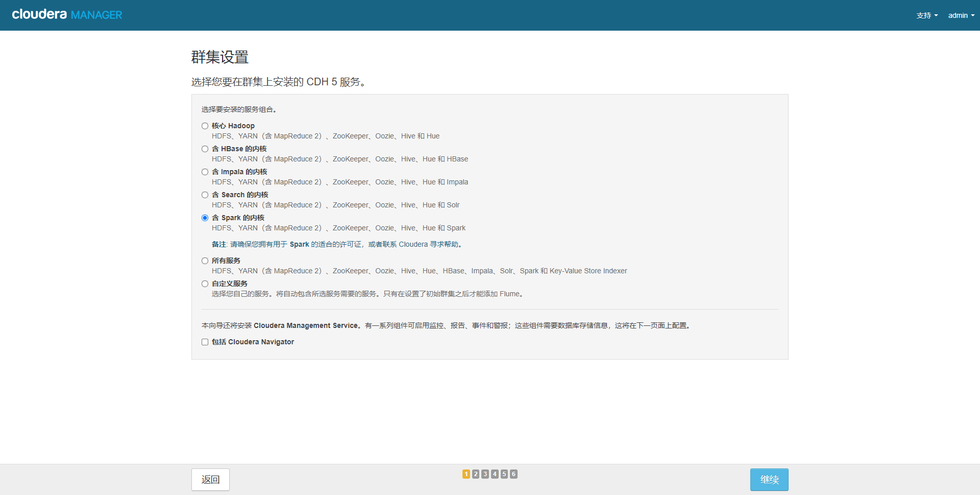The height and width of the screenshot is (495, 980).
Task: Click the Cloudera Management Service info sentence
Action: pos(447,325)
